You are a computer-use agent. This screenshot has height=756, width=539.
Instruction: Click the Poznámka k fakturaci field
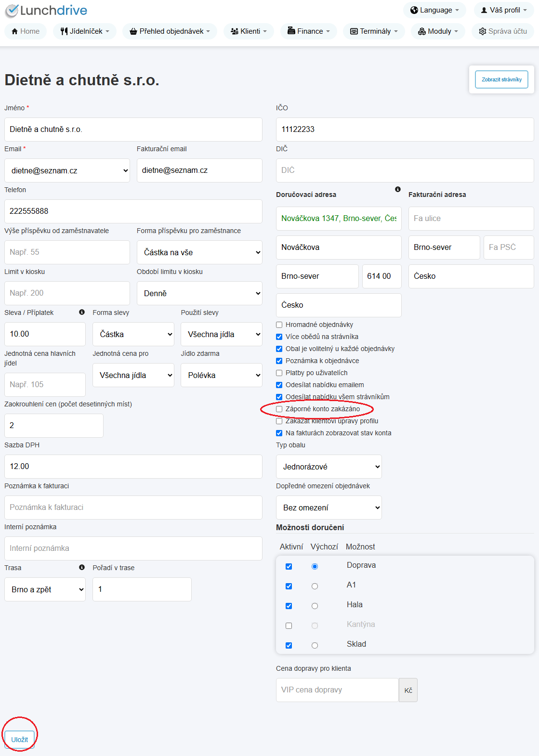[x=133, y=508]
